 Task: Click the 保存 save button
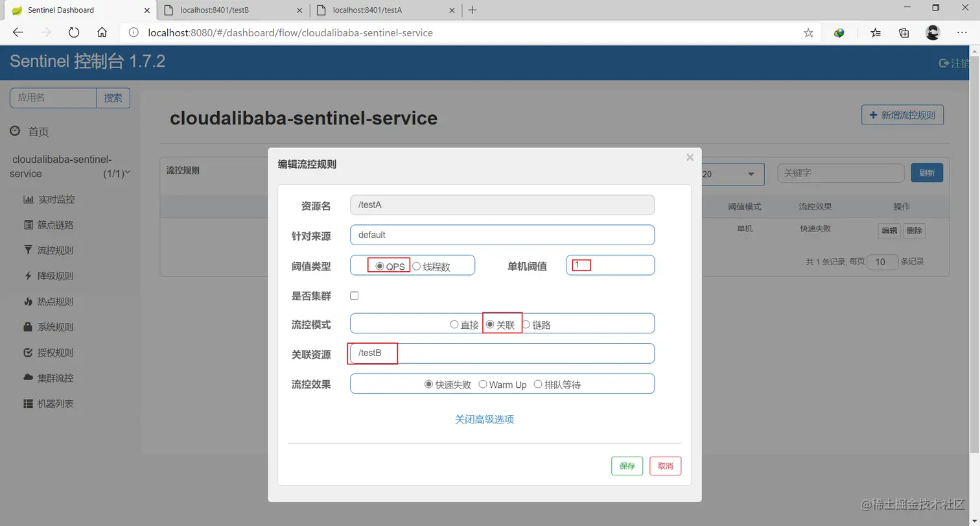point(627,466)
